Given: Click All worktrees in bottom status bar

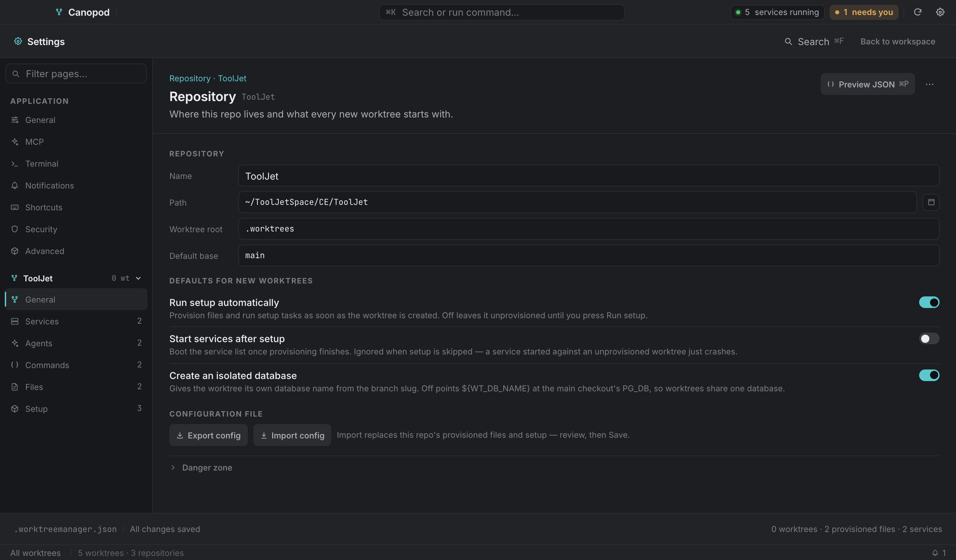Looking at the screenshot, I should coord(35,553).
